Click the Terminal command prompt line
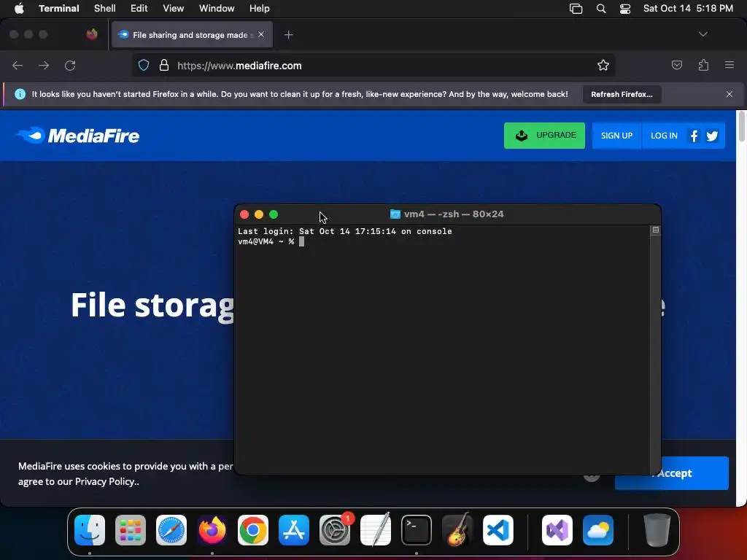 click(271, 241)
